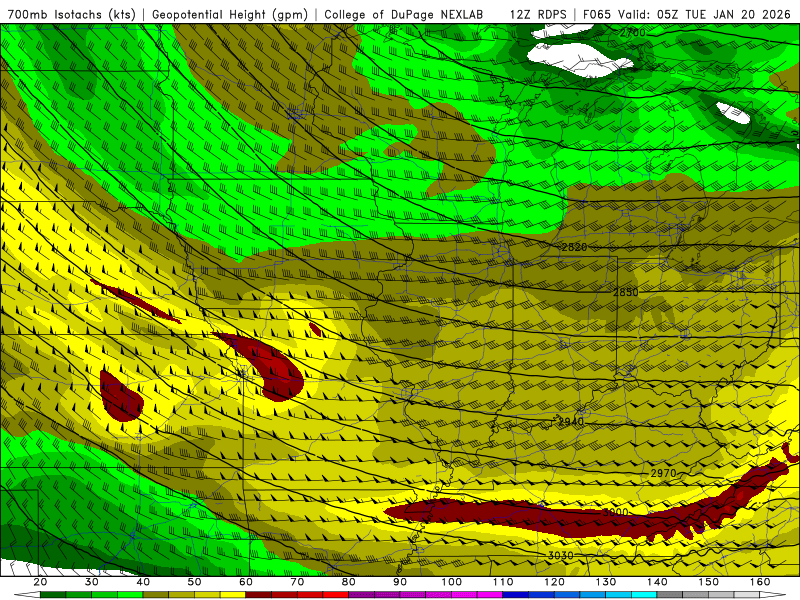This screenshot has height=600, width=800.
Task: Click the 110 value on the color scale
Action: point(503,582)
